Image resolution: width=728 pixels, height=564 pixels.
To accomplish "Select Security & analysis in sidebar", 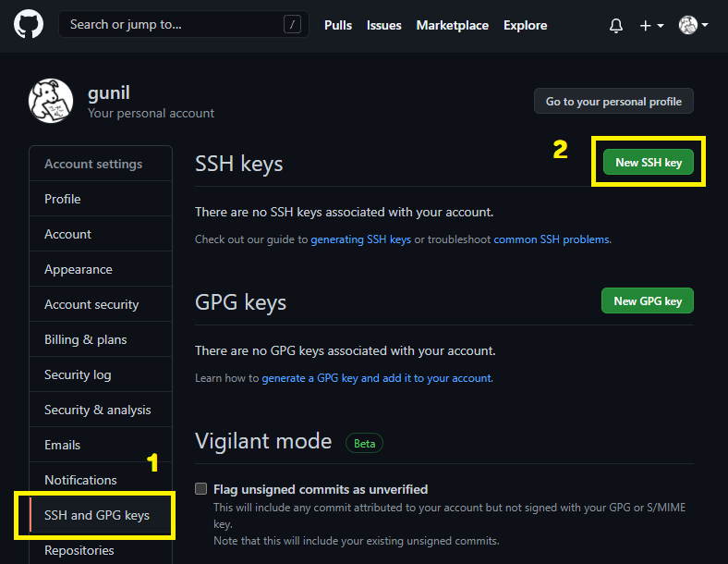I will 101,410.
